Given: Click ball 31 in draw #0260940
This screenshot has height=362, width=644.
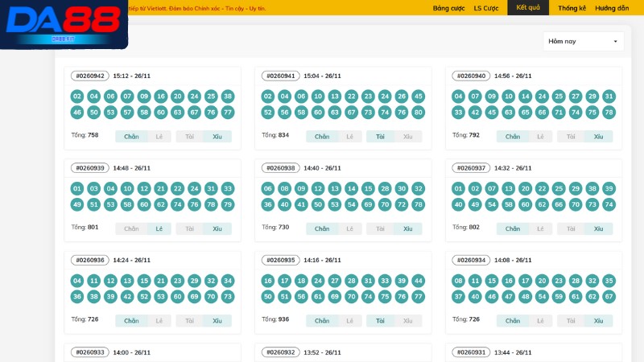Looking at the screenshot, I should tap(609, 97).
